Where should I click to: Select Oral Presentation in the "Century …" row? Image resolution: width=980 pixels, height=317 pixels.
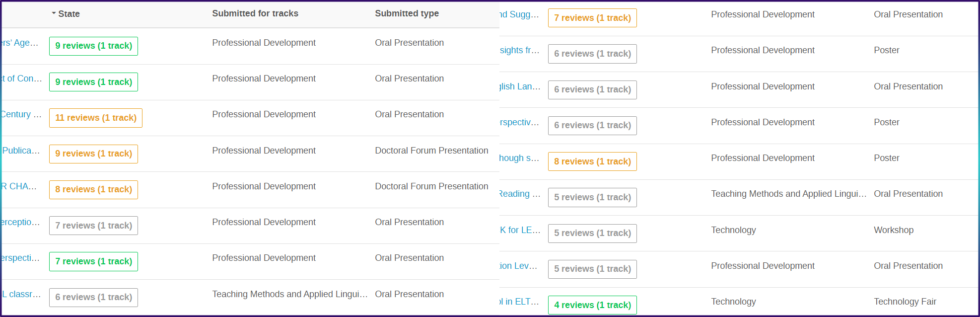[x=409, y=114]
